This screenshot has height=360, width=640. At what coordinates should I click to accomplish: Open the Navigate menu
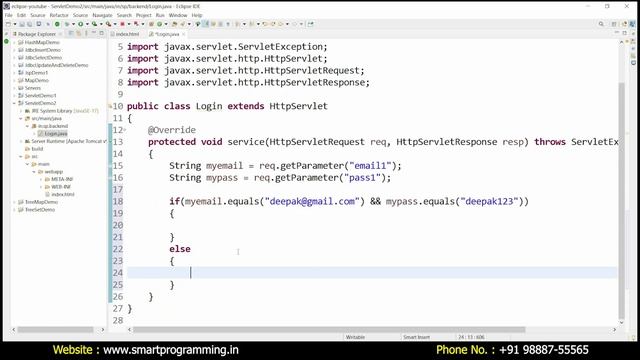pos(102,15)
